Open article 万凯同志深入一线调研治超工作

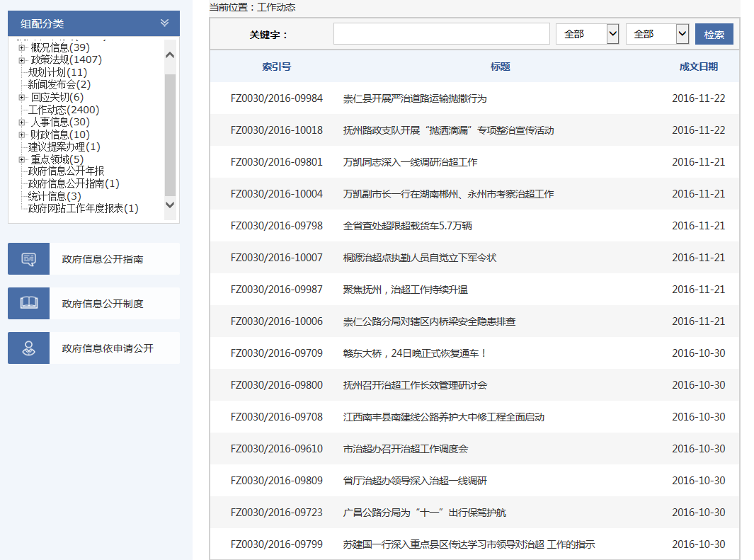click(x=410, y=162)
